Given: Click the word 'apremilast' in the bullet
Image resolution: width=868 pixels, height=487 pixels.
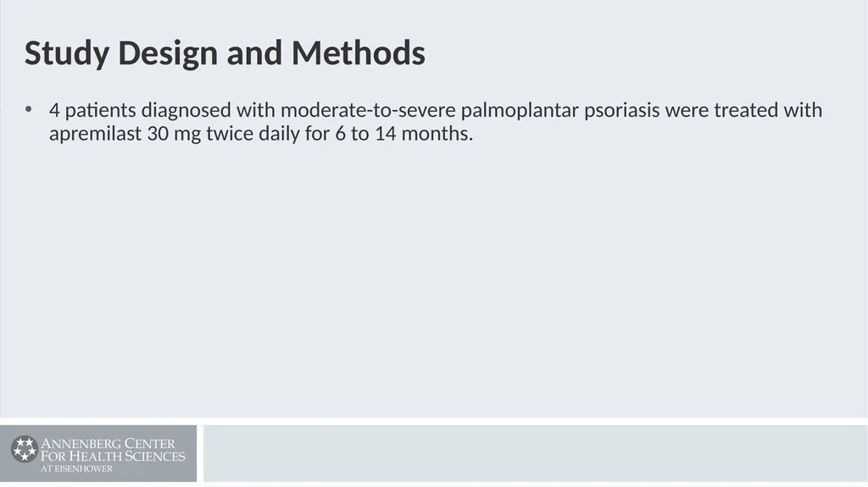Looking at the screenshot, I should pos(95,134).
